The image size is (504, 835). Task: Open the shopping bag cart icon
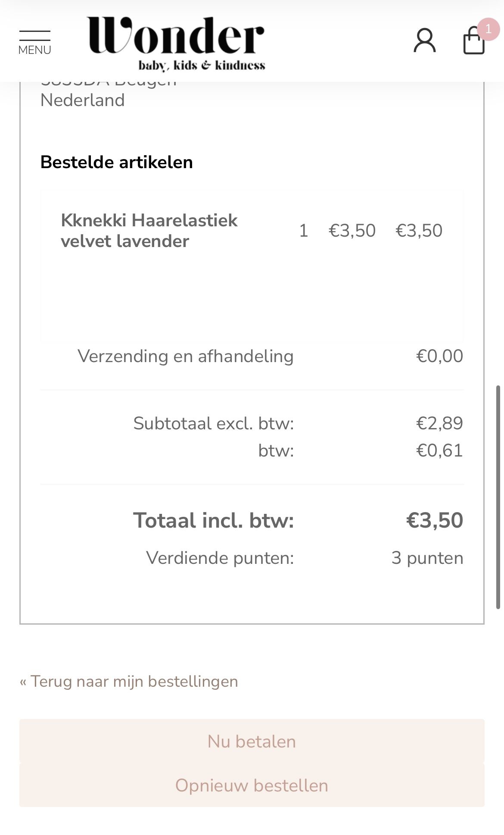(x=474, y=41)
